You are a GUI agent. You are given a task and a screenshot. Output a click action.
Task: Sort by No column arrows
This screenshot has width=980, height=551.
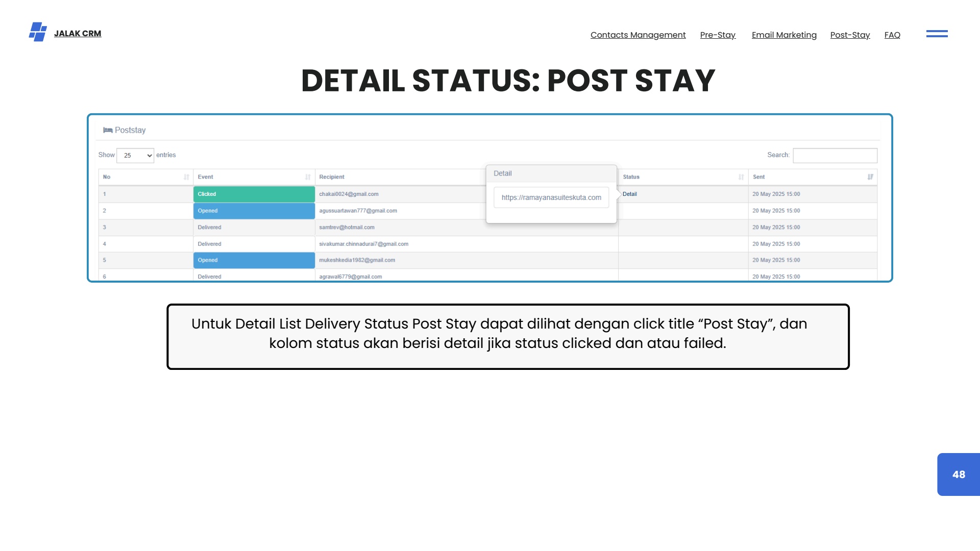click(186, 177)
